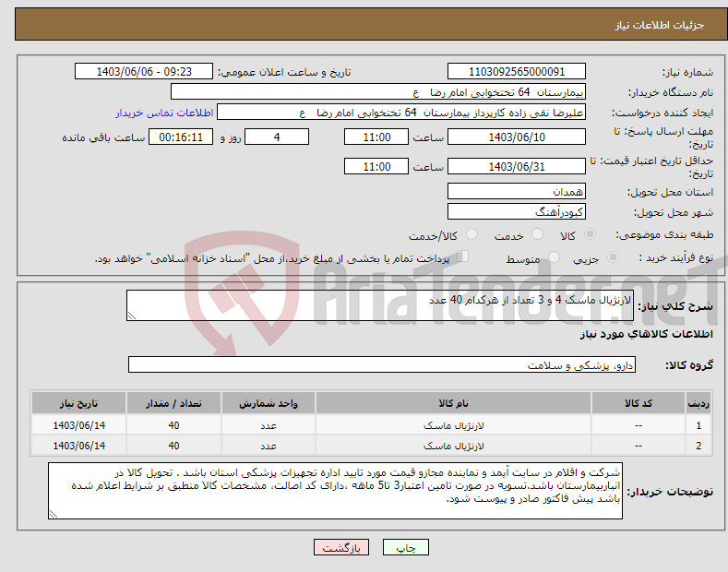Viewport: 728px width, 572px height.
Task: Click the quantity 40 in row 1
Action: point(173,425)
